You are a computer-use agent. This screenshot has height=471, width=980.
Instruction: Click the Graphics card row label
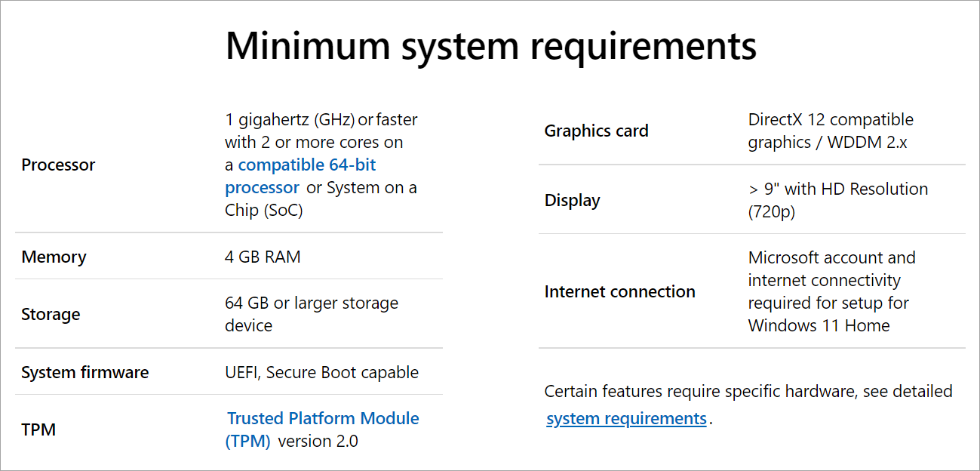tap(596, 131)
